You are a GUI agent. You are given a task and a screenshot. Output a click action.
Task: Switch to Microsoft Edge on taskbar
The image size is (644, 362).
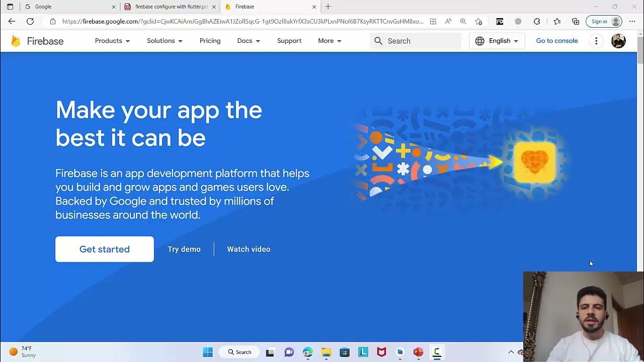coord(308,352)
